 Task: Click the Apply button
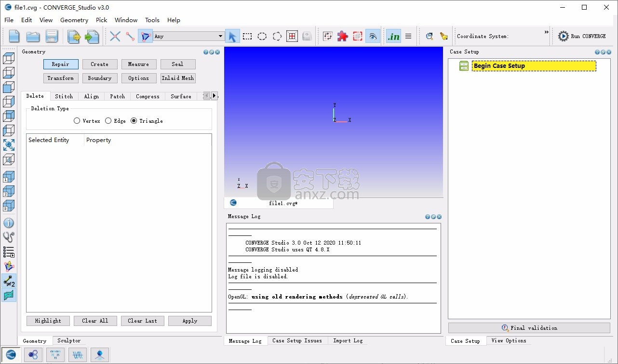[190, 321]
